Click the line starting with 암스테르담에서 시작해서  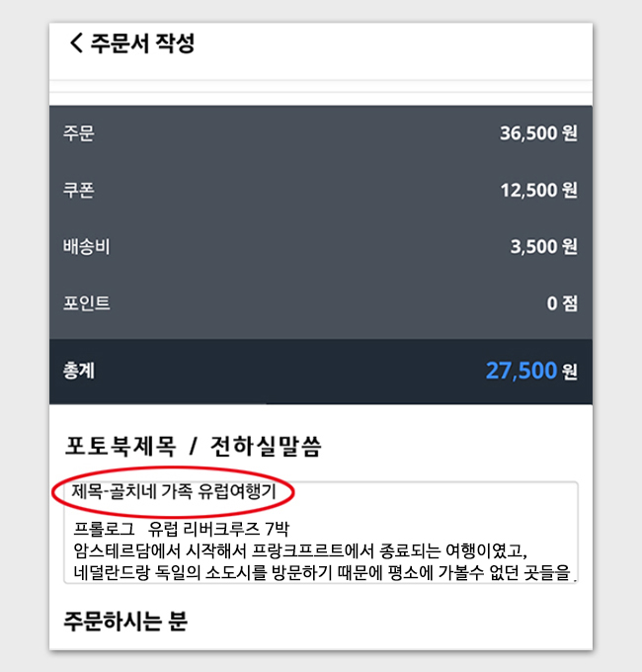click(300, 550)
